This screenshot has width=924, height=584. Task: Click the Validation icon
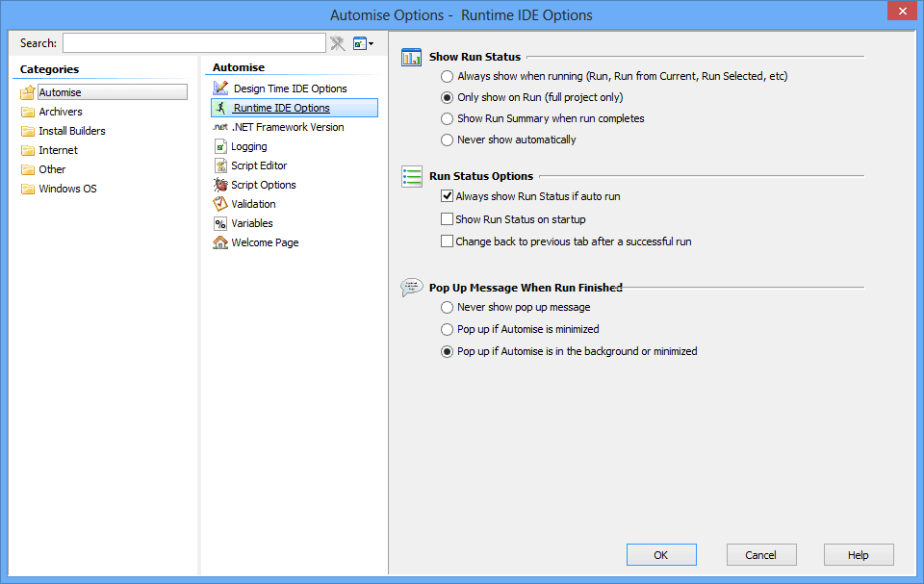(x=220, y=204)
